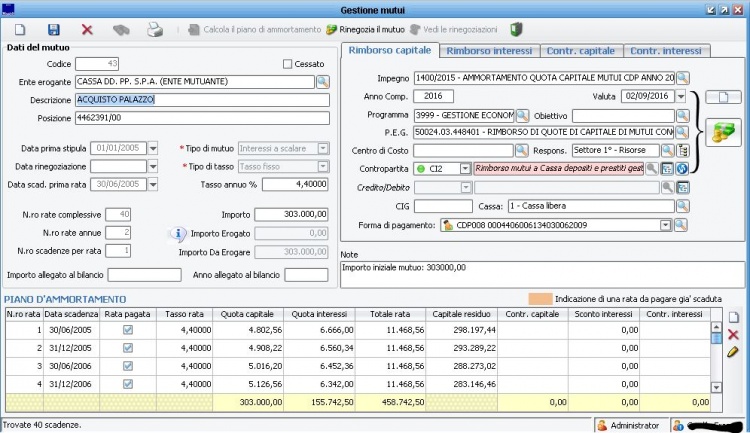Click the Save floppy disk toolbar icon
750x433 pixels.
(53, 30)
